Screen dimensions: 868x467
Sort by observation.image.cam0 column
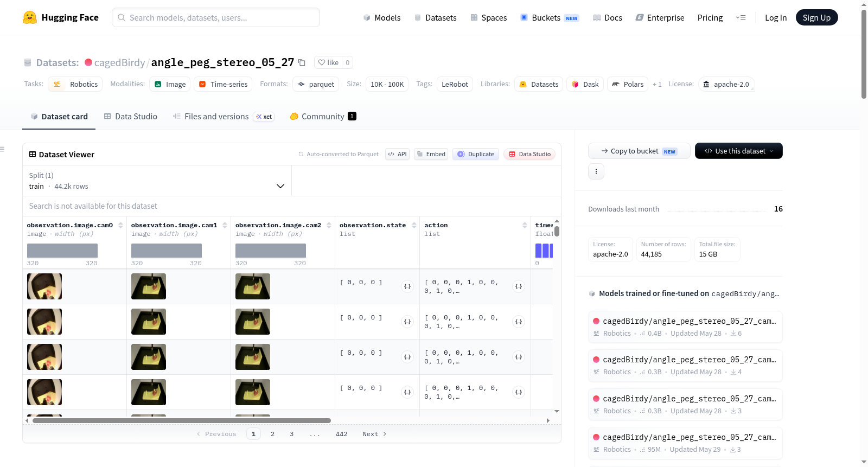[x=120, y=225]
